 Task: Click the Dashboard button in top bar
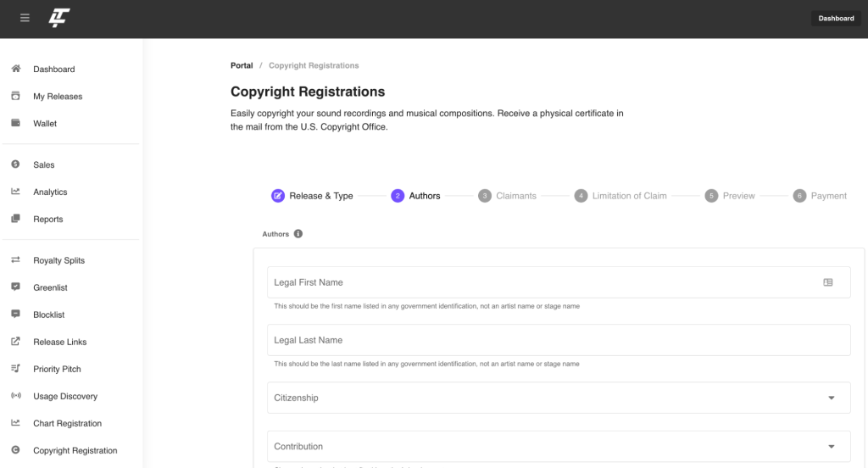click(836, 19)
